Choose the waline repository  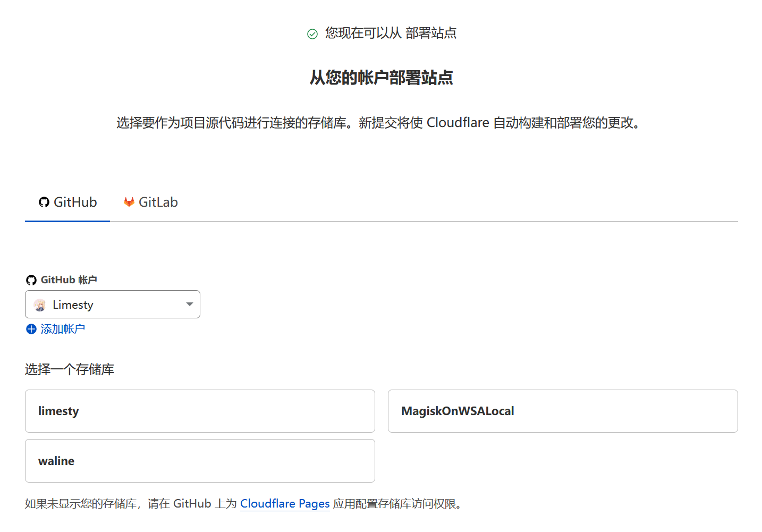[x=200, y=461]
